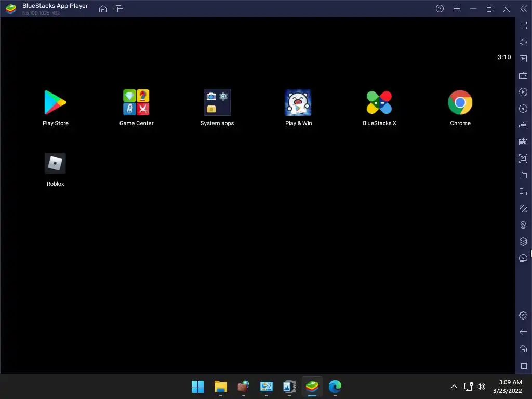Open the macro recorder router icon in the sidebar
The height and width of the screenshot is (399, 532).
(x=523, y=125)
